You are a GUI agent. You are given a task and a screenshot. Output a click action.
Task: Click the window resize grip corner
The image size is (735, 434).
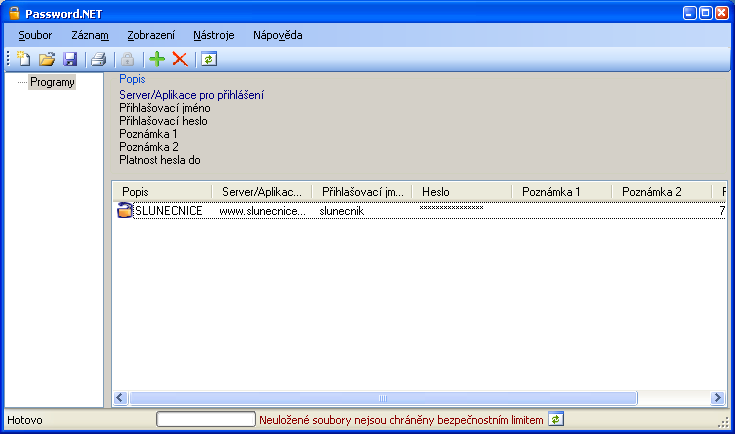coord(724,422)
